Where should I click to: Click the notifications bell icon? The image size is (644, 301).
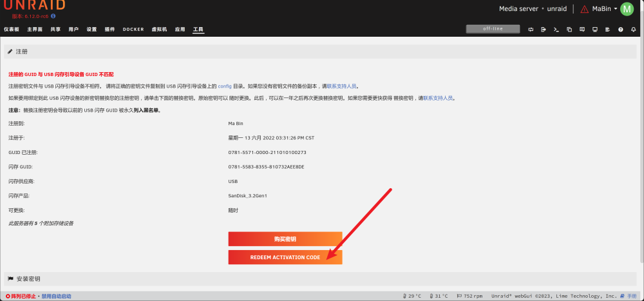(633, 30)
